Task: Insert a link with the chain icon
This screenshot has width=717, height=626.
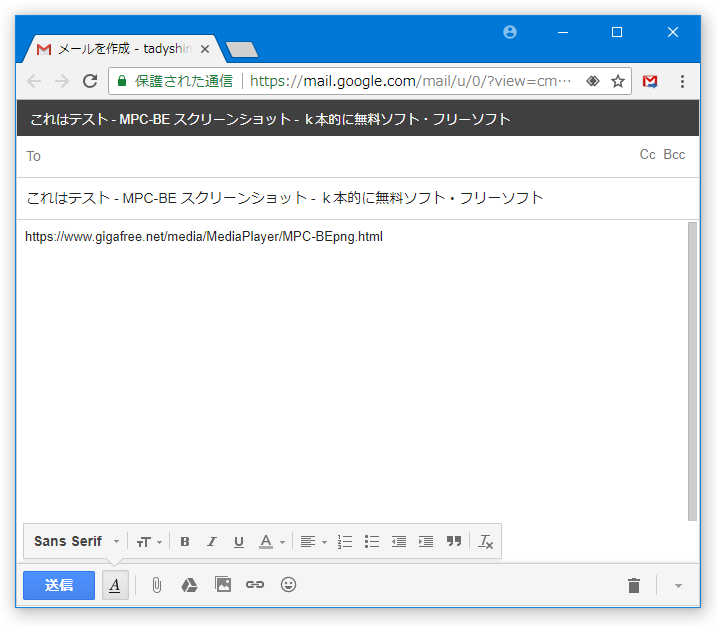Action: (x=255, y=584)
